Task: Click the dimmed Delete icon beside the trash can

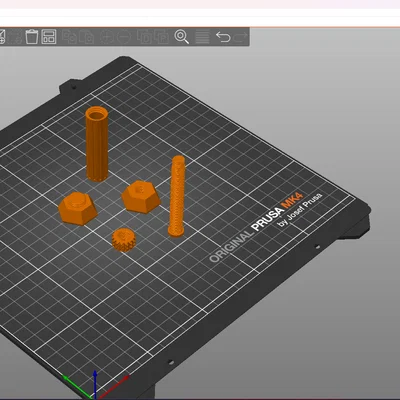Action: point(15,37)
